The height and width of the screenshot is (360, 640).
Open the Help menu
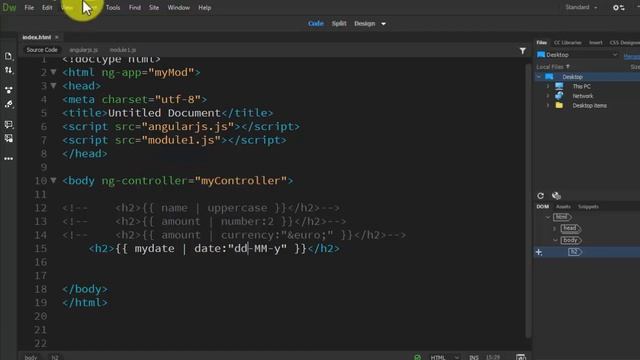pyautogui.click(x=204, y=7)
